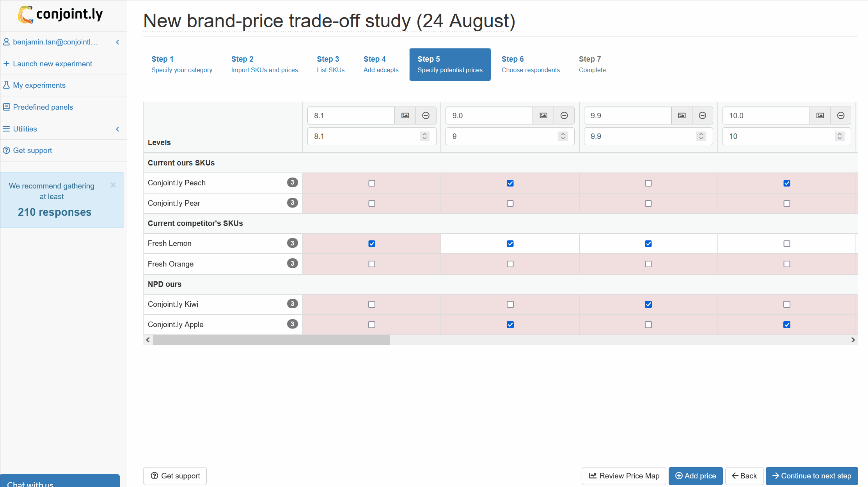Go to Step 3 List SKUs
Viewport: 868px width, 487px height.
click(331, 64)
